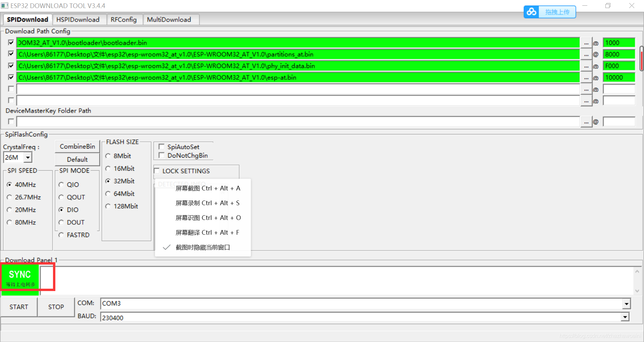Image resolution: width=644 pixels, height=342 pixels.
Task: Enable DoNotChgBin checkbox
Action: click(162, 155)
